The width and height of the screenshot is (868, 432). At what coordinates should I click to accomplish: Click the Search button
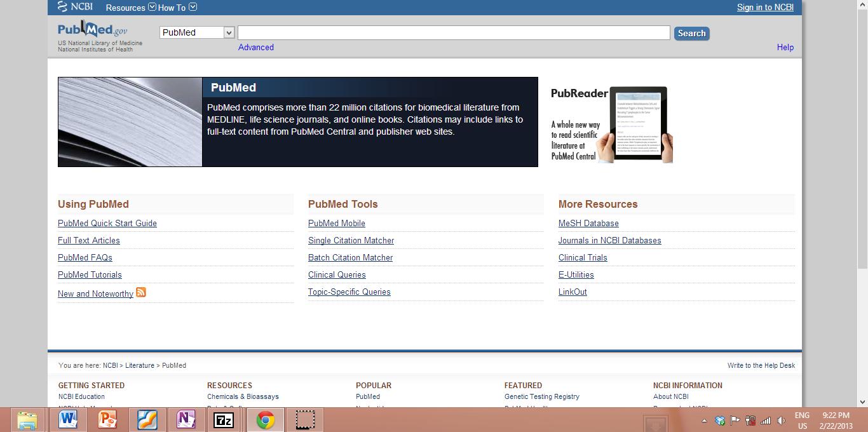(x=691, y=33)
